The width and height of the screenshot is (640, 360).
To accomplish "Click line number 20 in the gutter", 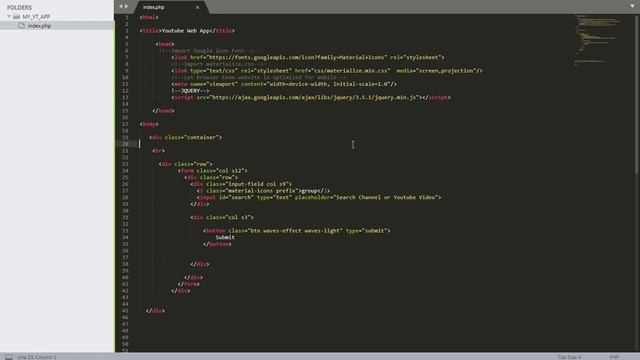I will pyautogui.click(x=125, y=144).
